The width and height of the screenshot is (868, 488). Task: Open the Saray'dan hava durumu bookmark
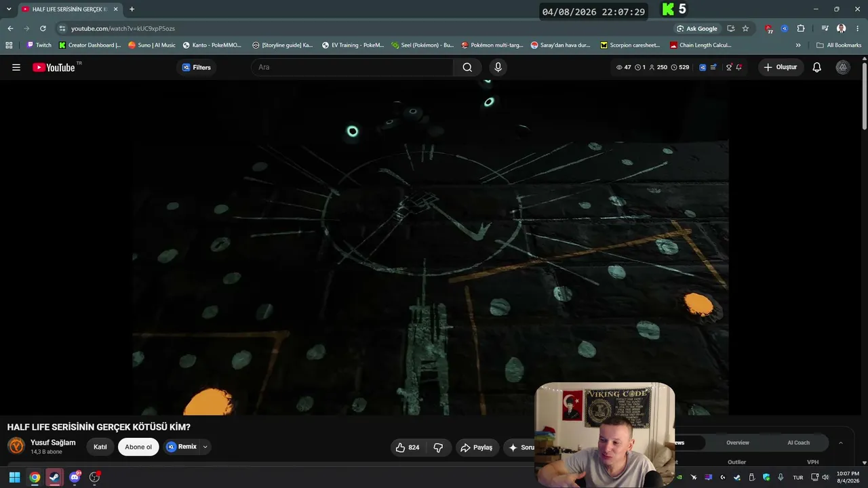tap(561, 45)
